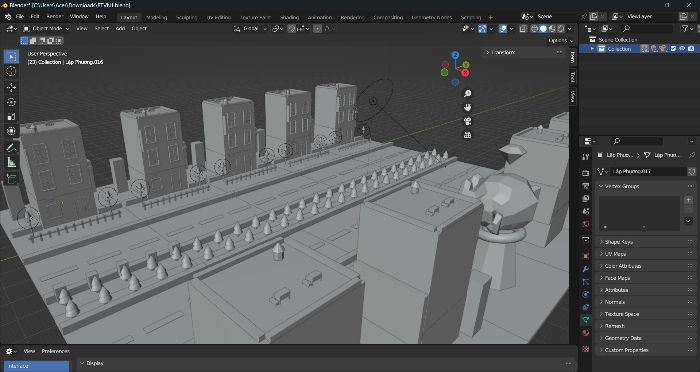
Task: Select the Annotate tool
Action: click(11, 147)
